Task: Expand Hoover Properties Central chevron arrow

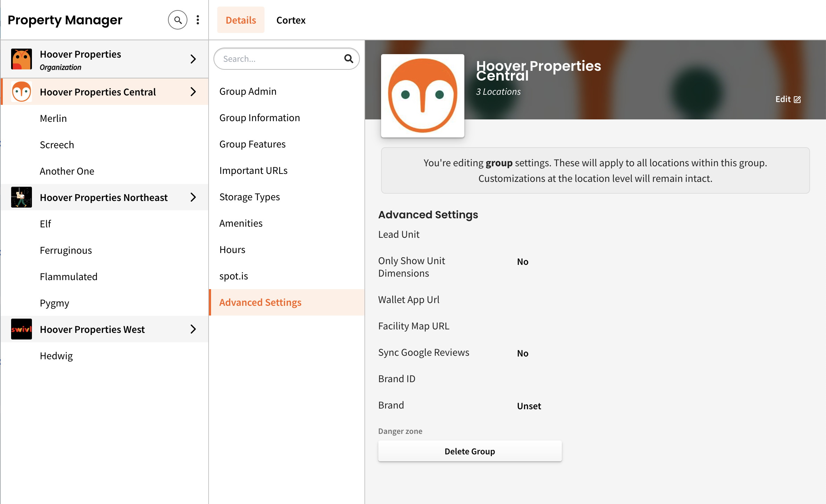Action: pos(193,92)
